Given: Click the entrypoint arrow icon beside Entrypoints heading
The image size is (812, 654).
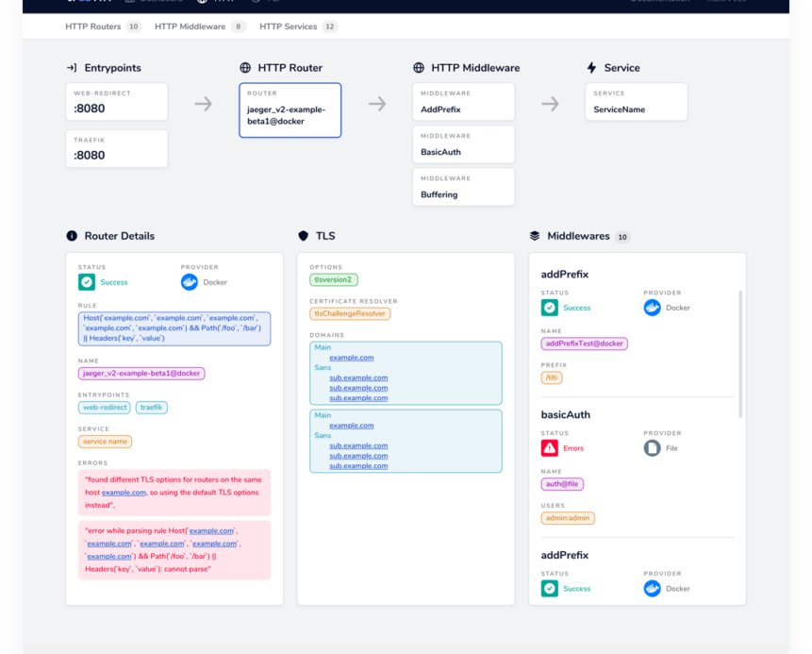Looking at the screenshot, I should [69, 67].
